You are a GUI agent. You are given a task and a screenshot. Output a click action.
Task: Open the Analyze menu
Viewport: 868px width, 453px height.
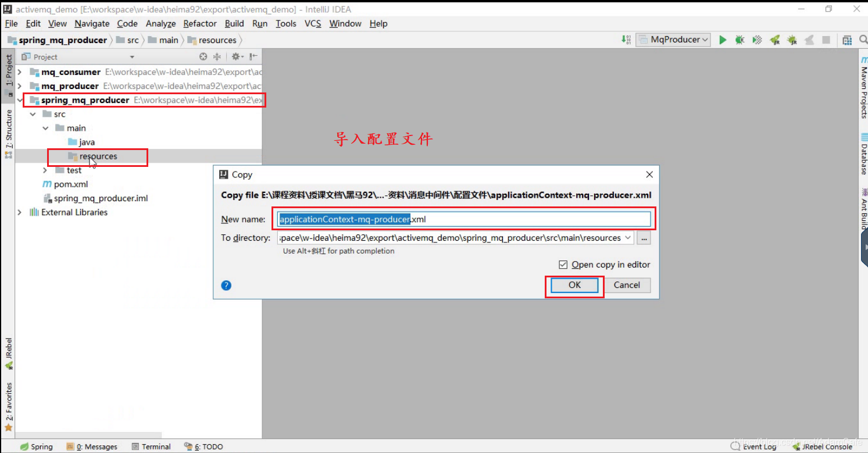point(160,23)
